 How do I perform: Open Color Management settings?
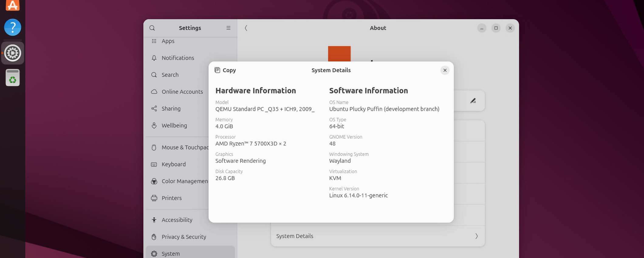[190, 181]
